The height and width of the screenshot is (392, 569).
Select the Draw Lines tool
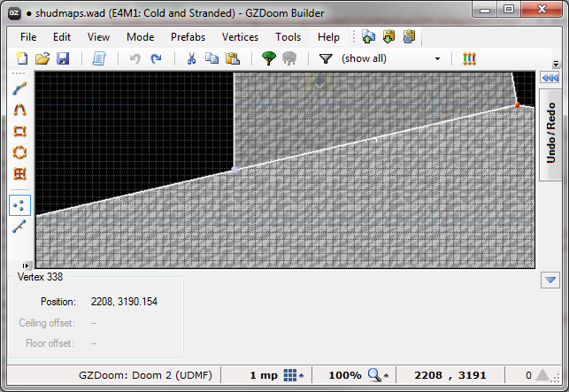click(19, 88)
